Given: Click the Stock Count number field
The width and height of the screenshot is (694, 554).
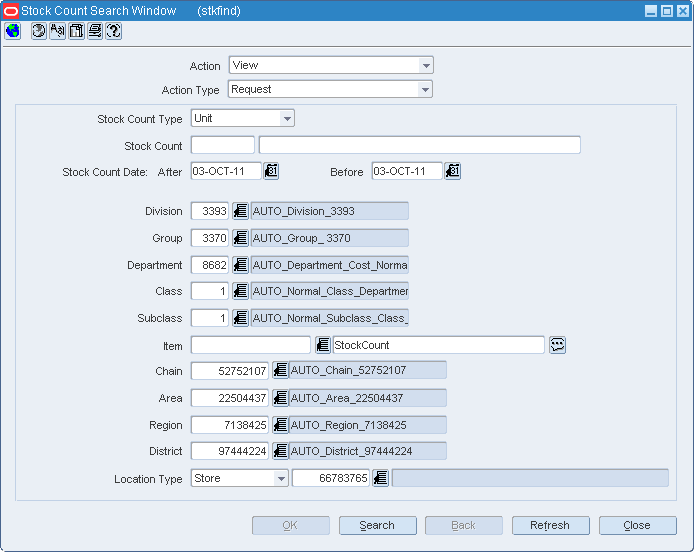Looking at the screenshot, I should [223, 145].
